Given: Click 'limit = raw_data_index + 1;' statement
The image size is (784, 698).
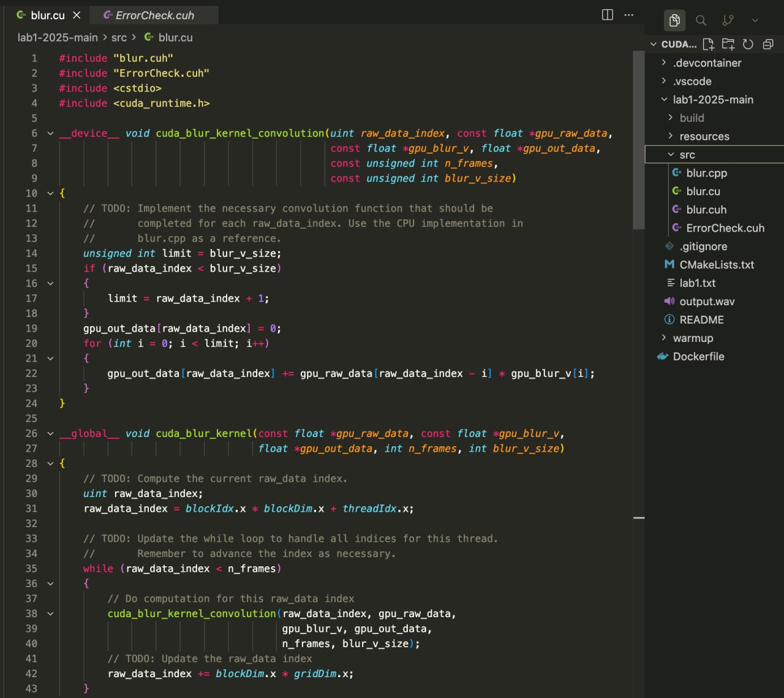Looking at the screenshot, I should click(x=188, y=298).
